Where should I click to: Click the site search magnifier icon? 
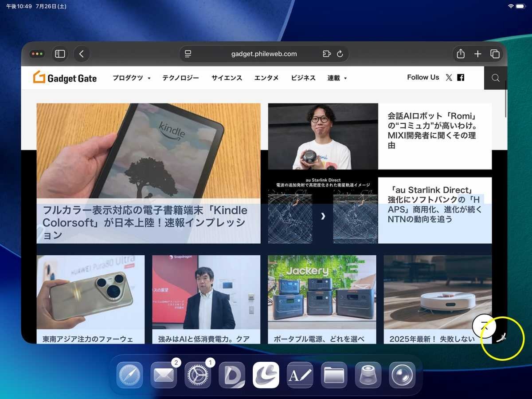[x=495, y=78]
